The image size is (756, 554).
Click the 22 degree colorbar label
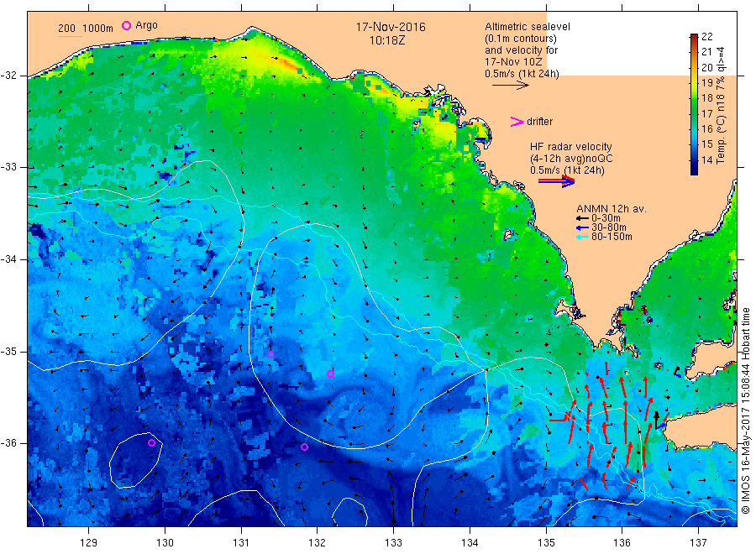(x=706, y=37)
